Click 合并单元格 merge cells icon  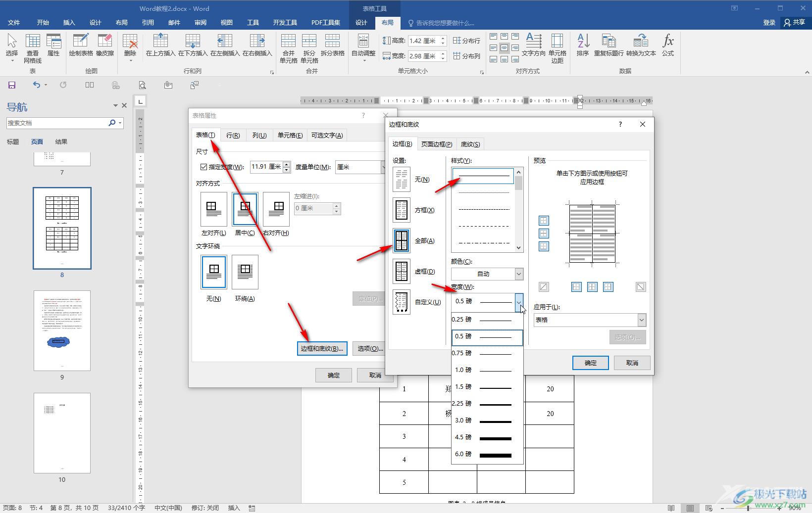coord(288,48)
